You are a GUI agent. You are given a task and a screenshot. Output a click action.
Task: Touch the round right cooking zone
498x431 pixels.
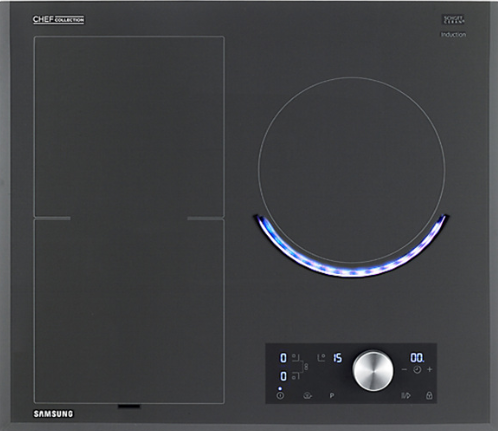pos(351,170)
